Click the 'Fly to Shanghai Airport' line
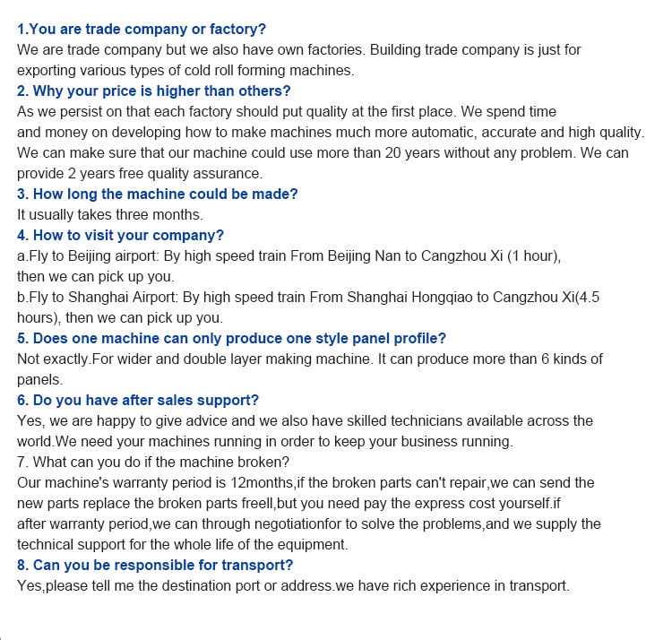The height and width of the screenshot is (640, 672). click(x=308, y=297)
